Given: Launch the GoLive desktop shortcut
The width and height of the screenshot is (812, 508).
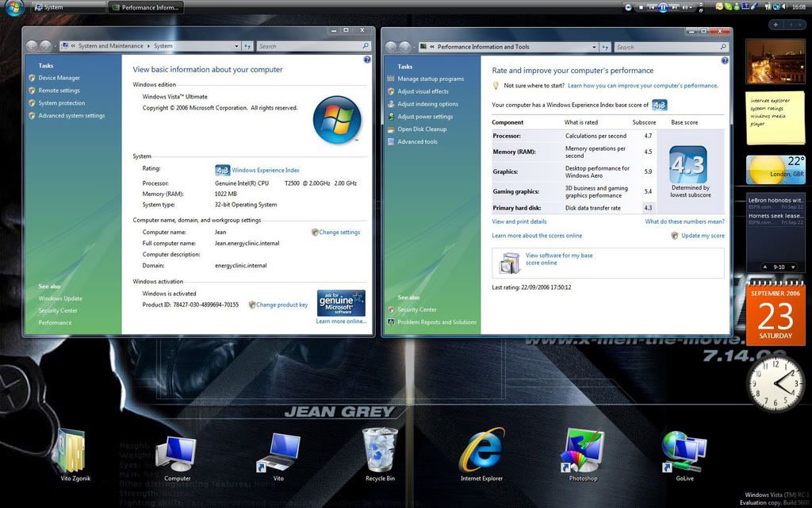Looking at the screenshot, I should click(x=684, y=451).
